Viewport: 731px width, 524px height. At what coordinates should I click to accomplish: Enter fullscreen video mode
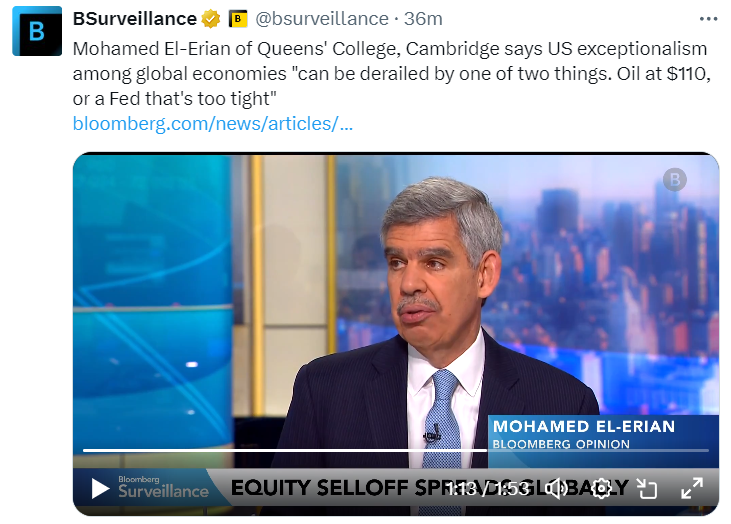click(691, 488)
